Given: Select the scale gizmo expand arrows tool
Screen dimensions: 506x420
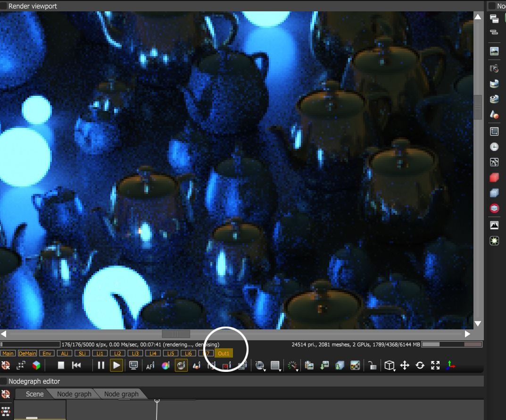Looking at the screenshot, I should (435, 365).
